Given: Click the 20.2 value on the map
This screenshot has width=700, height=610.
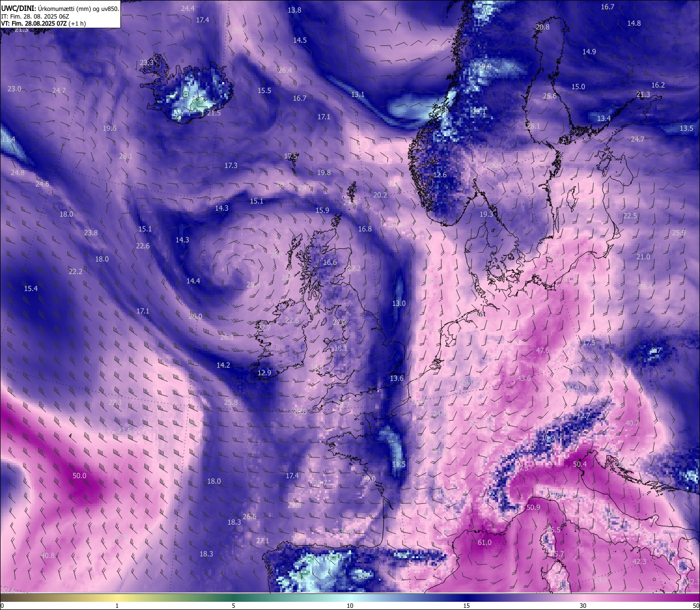Looking at the screenshot, I should pyautogui.click(x=380, y=195).
